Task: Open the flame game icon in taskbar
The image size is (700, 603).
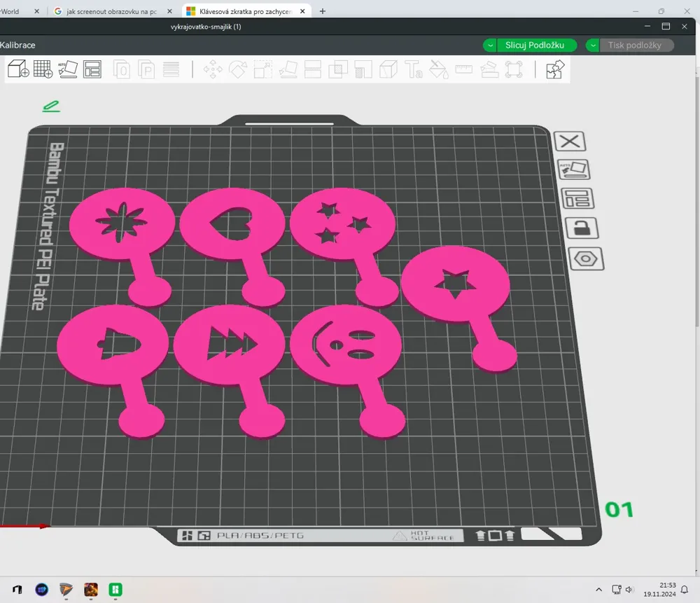Action: pyautogui.click(x=90, y=590)
